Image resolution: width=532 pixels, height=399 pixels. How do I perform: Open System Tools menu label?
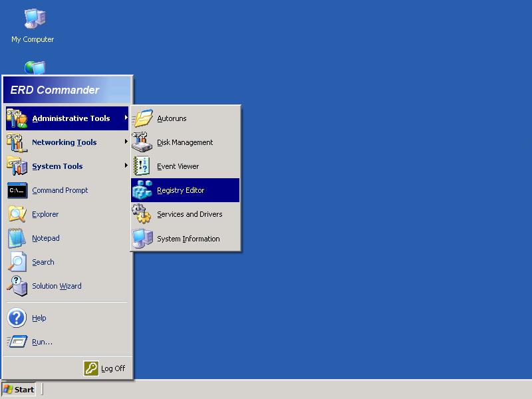[58, 166]
